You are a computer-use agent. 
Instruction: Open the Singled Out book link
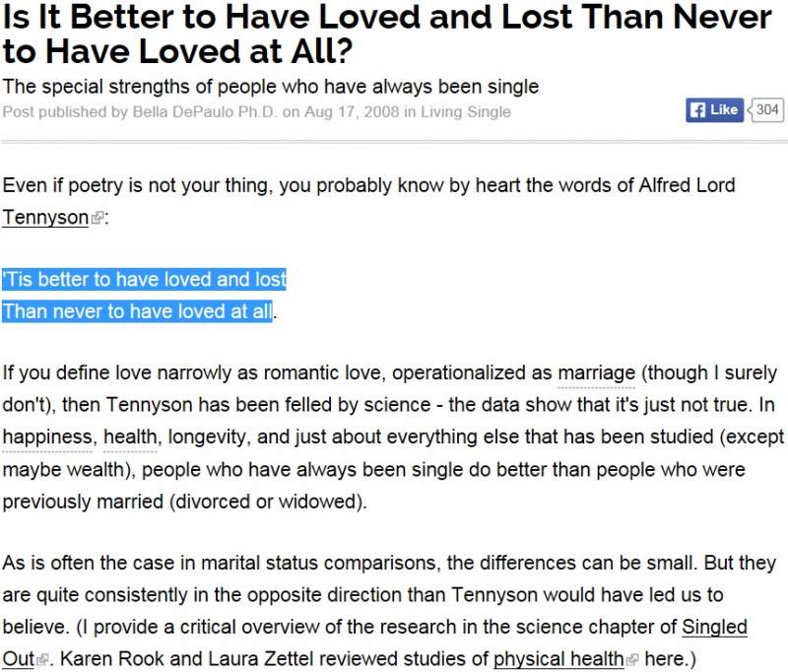click(x=715, y=628)
